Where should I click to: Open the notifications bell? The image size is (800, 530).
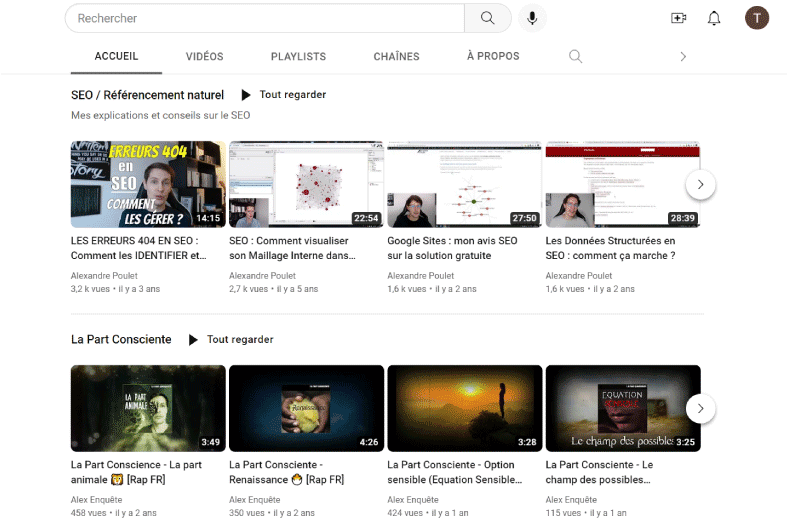[x=714, y=18]
